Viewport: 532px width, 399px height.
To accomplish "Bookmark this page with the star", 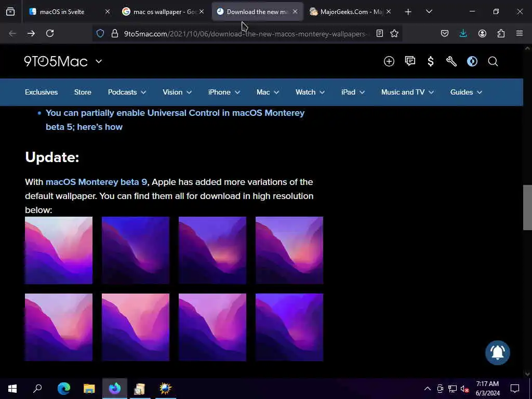I will [x=394, y=33].
